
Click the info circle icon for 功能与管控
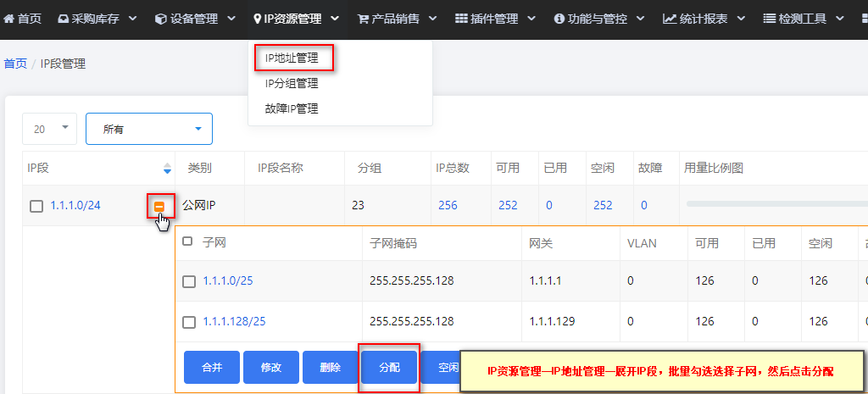point(559,19)
